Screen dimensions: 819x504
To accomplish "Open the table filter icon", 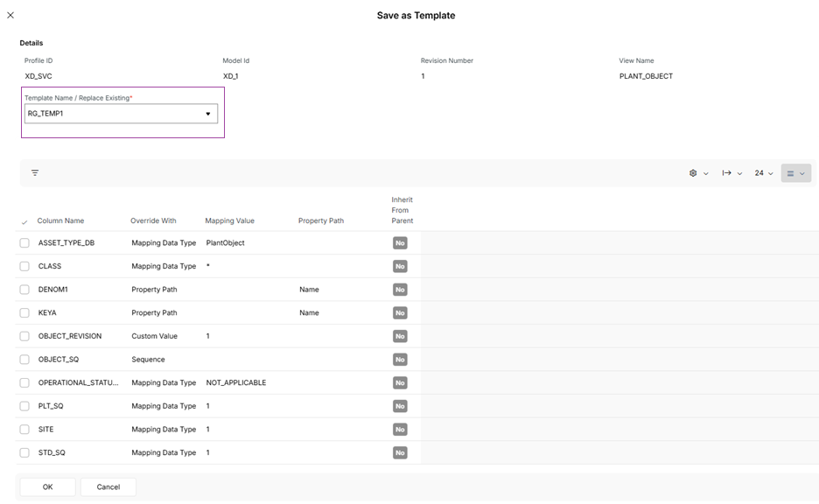I will 35,173.
